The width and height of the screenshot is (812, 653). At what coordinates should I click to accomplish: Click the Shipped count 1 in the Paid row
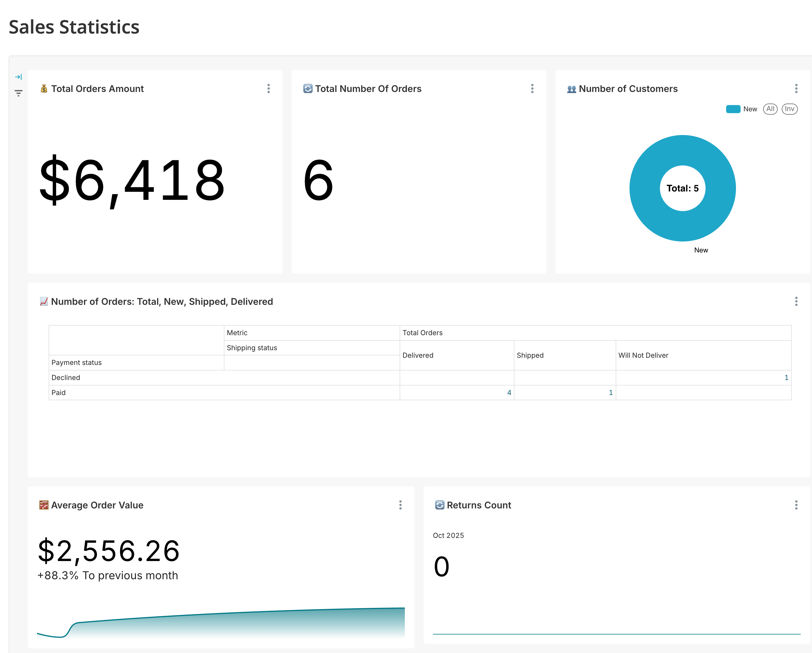pyautogui.click(x=610, y=392)
